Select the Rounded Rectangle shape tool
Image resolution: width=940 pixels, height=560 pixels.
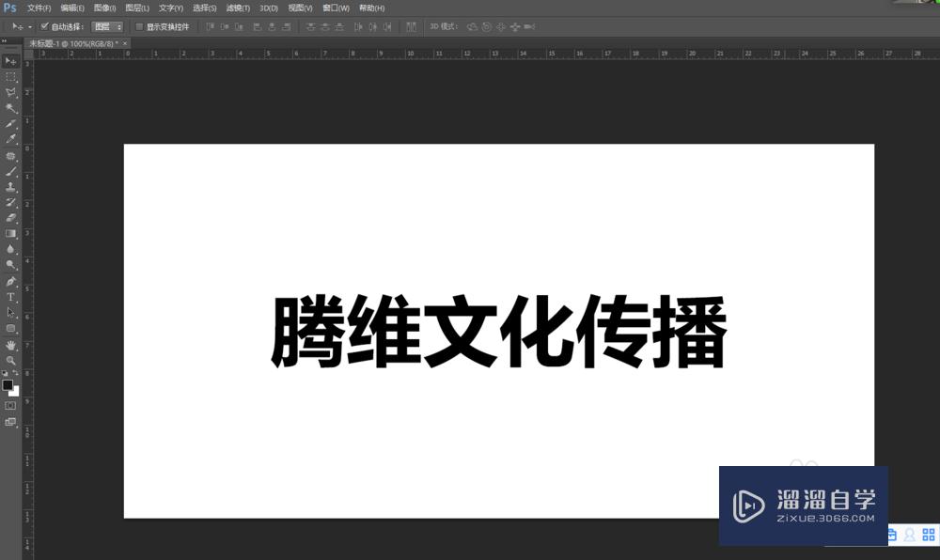pos(10,328)
